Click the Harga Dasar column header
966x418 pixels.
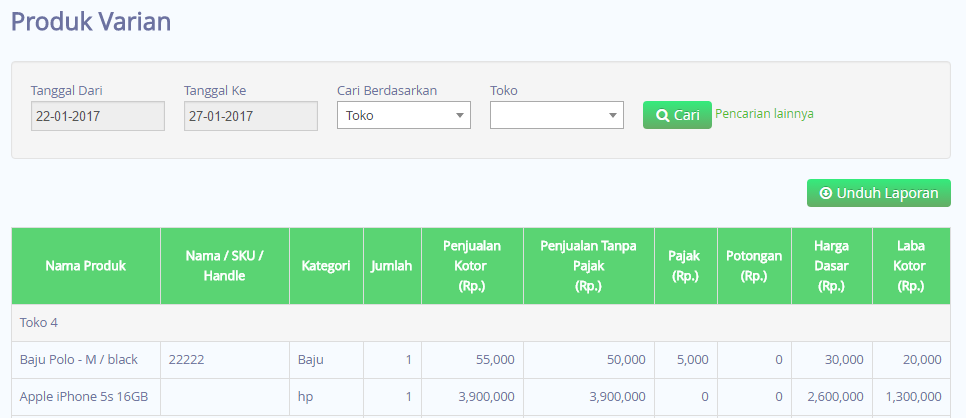[832, 266]
